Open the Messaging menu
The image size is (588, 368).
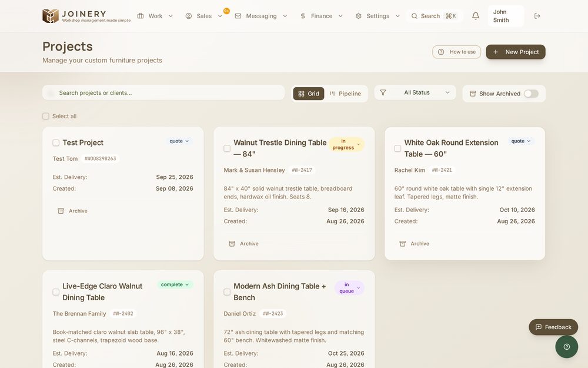coord(261,16)
